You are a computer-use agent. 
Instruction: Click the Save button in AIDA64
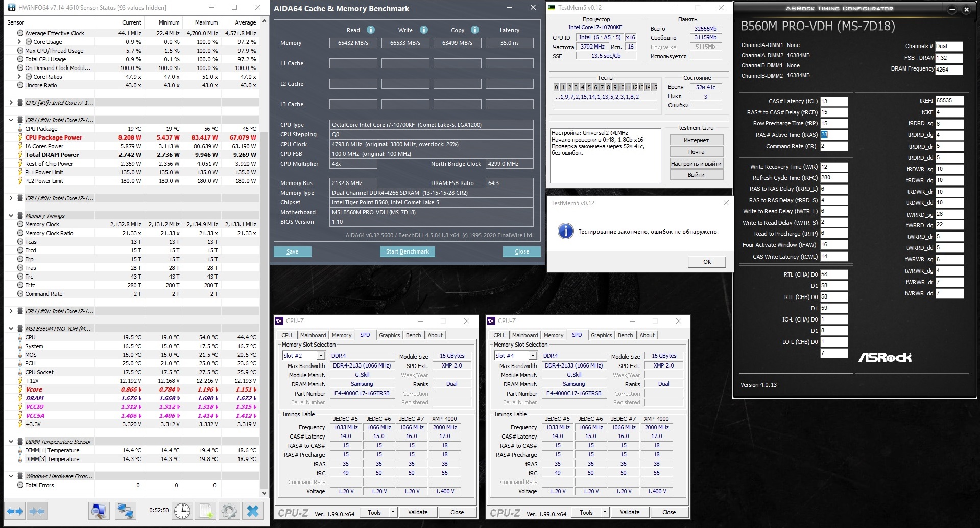coord(293,251)
